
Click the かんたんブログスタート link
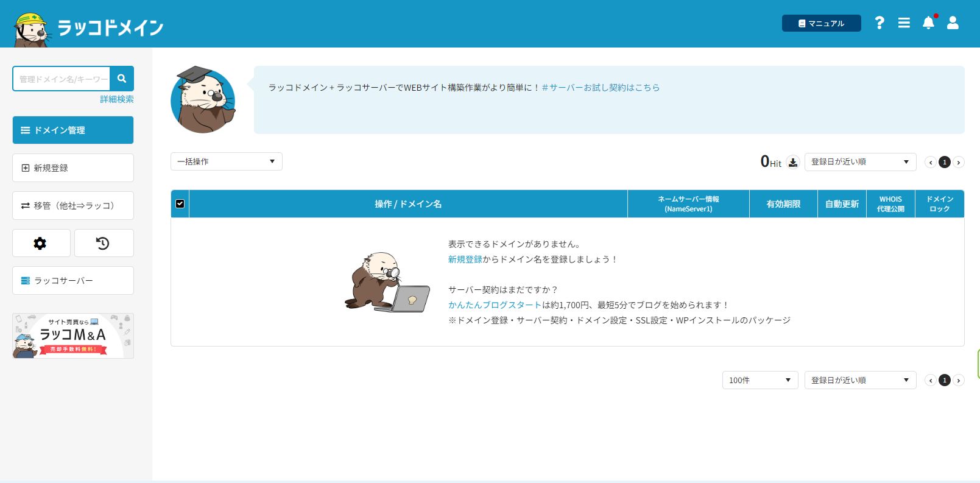(x=495, y=305)
